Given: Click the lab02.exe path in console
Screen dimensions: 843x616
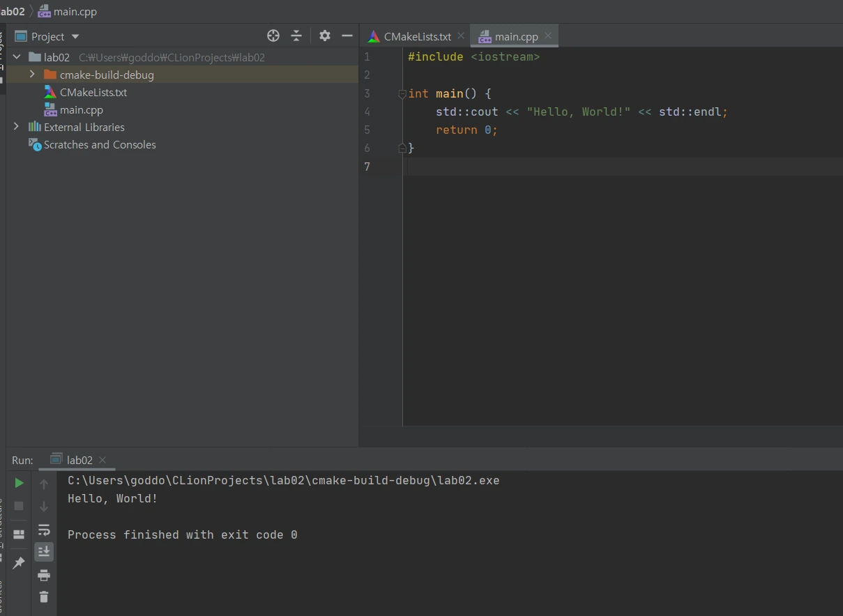Looking at the screenshot, I should click(x=284, y=480).
